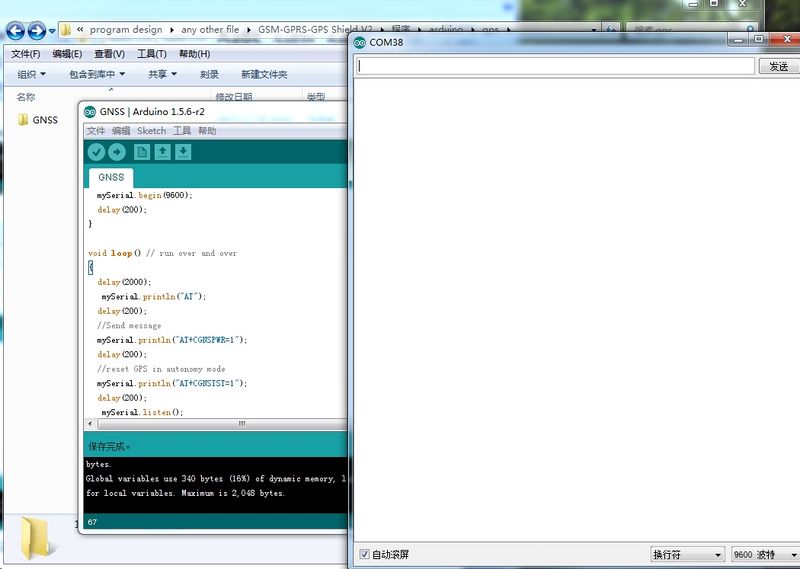Click the Arduino editor horizontal scrollbar
The width and height of the screenshot is (800, 569).
click(x=223, y=424)
